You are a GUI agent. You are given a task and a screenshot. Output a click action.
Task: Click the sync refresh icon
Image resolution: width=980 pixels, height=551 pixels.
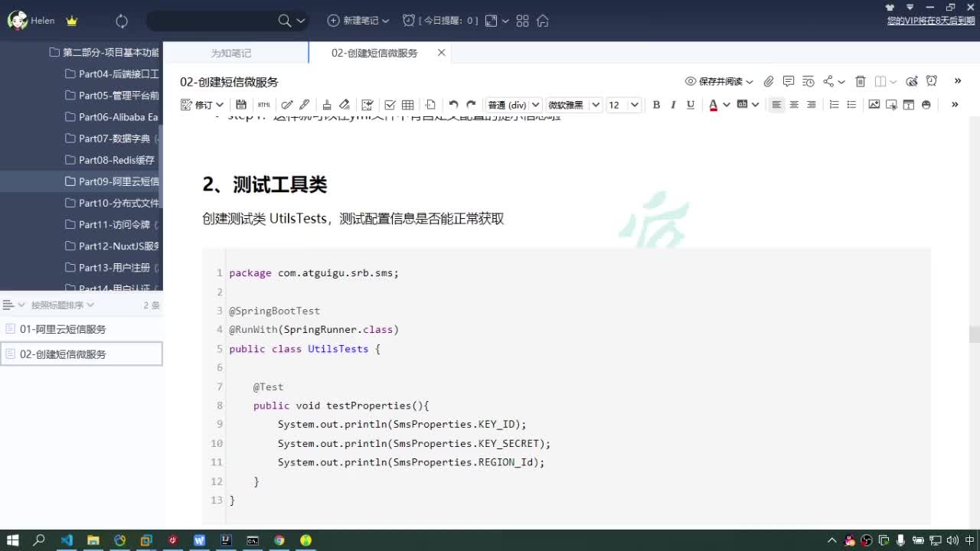pos(122,21)
